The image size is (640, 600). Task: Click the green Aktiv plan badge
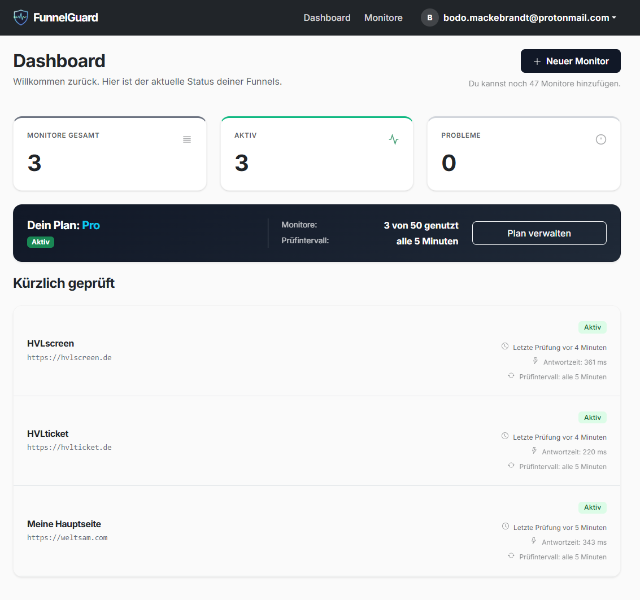pyautogui.click(x=40, y=242)
